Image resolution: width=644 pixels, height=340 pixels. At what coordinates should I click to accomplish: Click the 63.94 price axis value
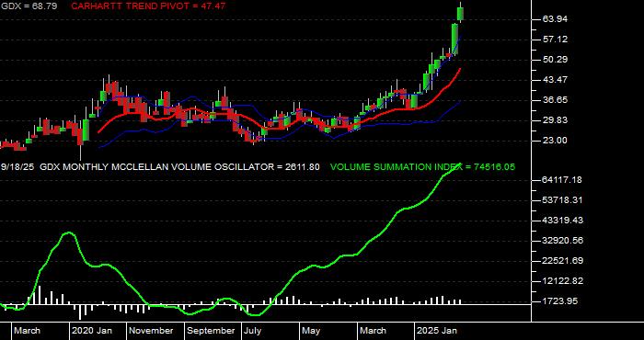pyautogui.click(x=555, y=19)
